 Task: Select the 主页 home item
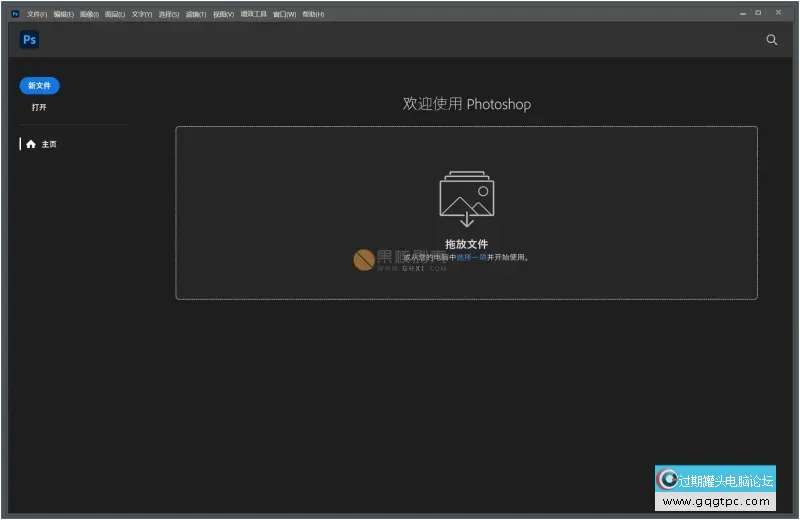tap(41, 144)
